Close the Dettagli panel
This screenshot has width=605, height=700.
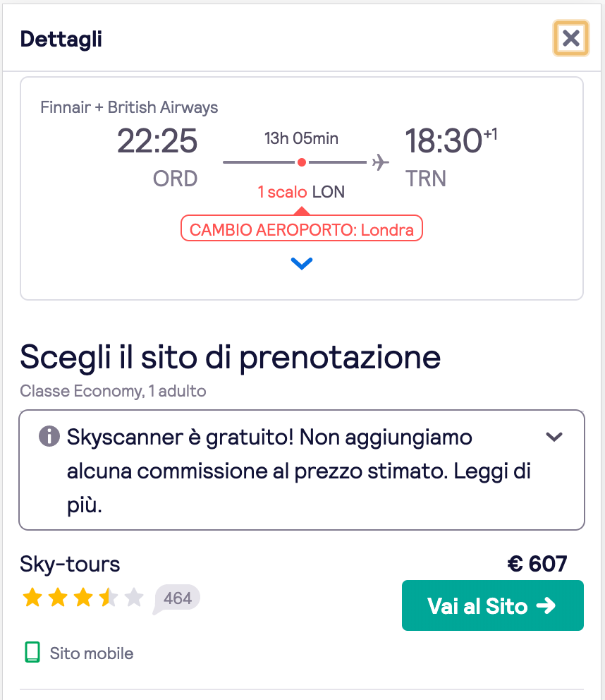[570, 38]
